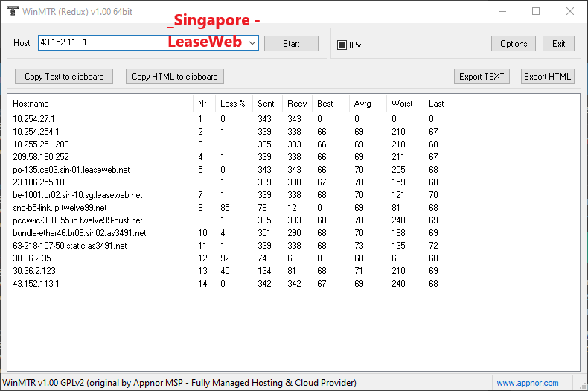Click the Avrg column header
This screenshot has height=391, width=588.
368,104
